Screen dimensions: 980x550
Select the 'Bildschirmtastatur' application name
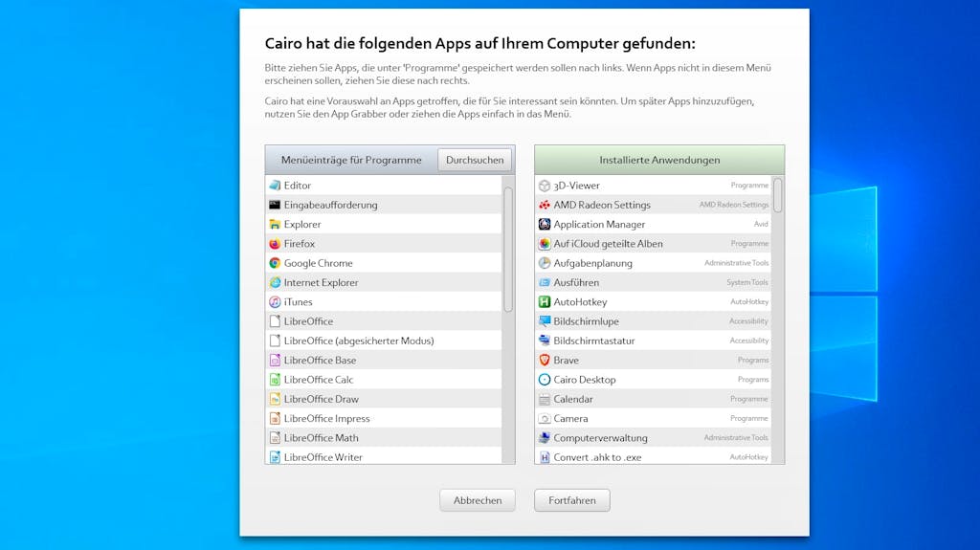click(x=594, y=341)
